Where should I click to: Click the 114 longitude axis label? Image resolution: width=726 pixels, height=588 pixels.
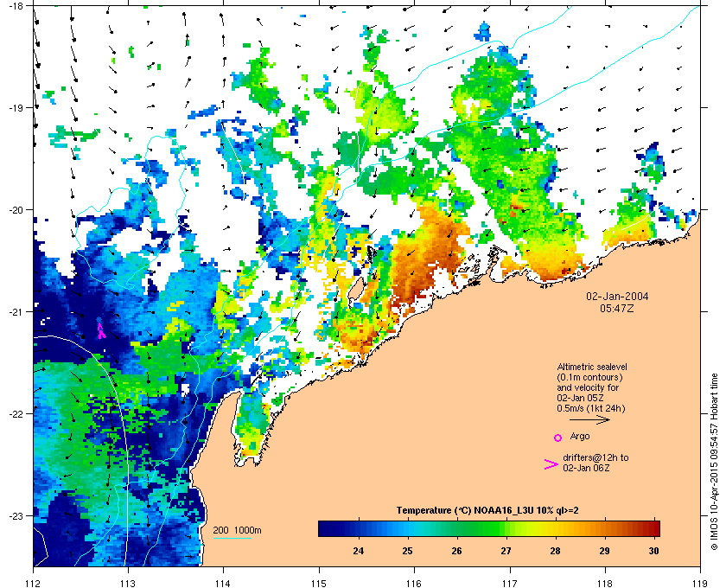[223, 583]
